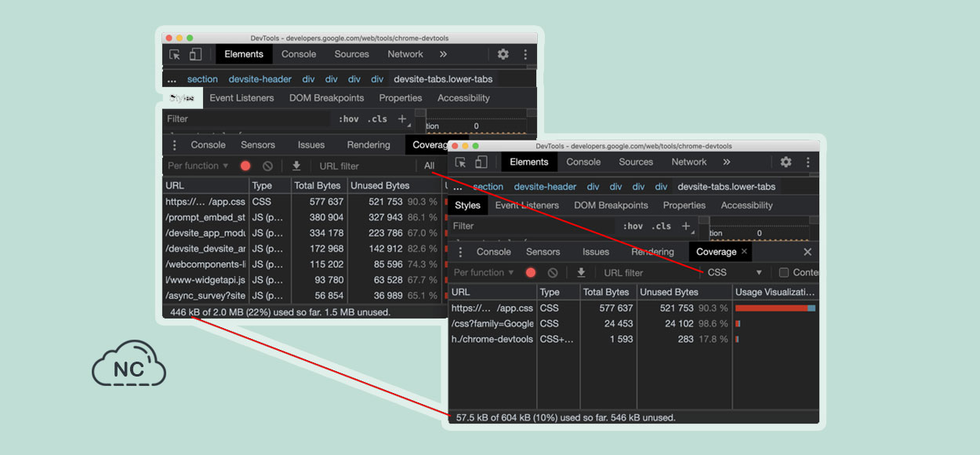The height and width of the screenshot is (455, 980).
Task: Enable Content scripts checkbox in front window
Action: pyautogui.click(x=783, y=272)
